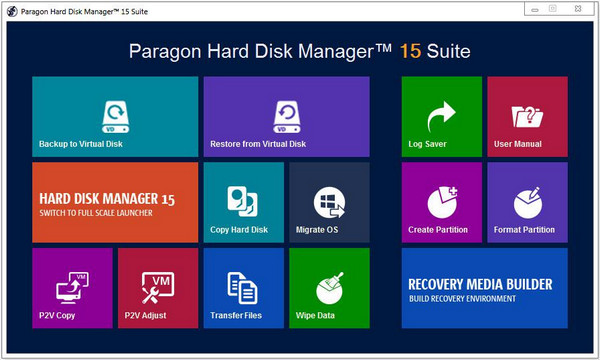Click the 'Paragon Hard Disk Manager 15 Suite' heading

(300, 52)
